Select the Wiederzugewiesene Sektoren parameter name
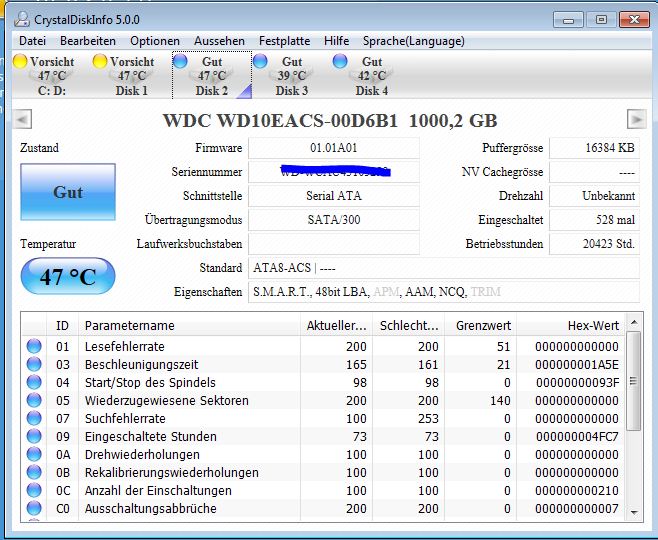This screenshot has width=658, height=540. click(x=167, y=401)
